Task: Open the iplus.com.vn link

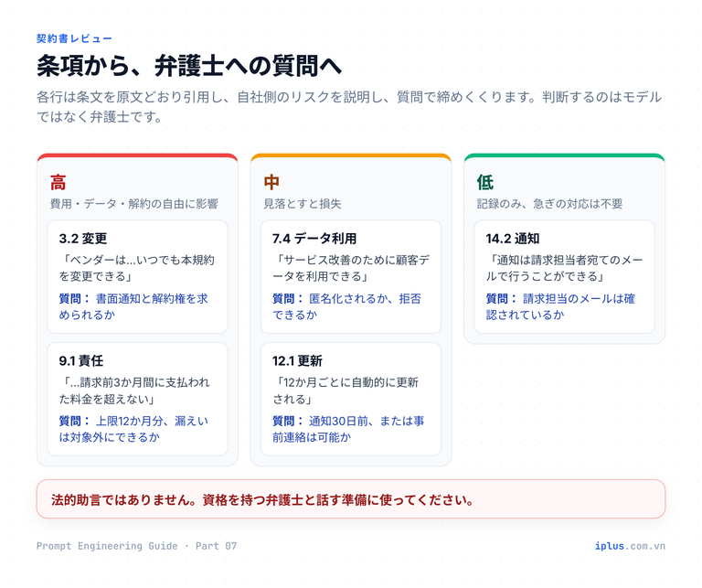Action: point(630,546)
